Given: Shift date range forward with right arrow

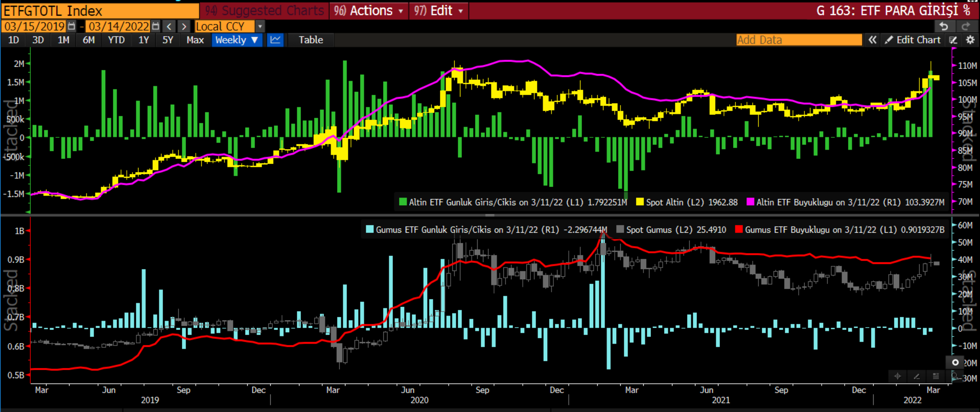Looking at the screenshot, I should 184,26.
